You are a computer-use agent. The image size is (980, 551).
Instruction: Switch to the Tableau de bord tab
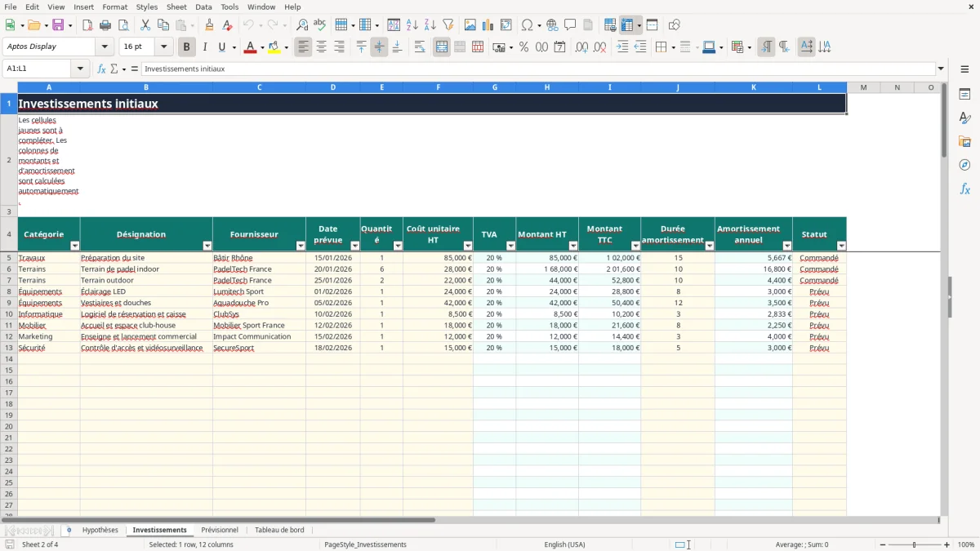[x=279, y=531]
